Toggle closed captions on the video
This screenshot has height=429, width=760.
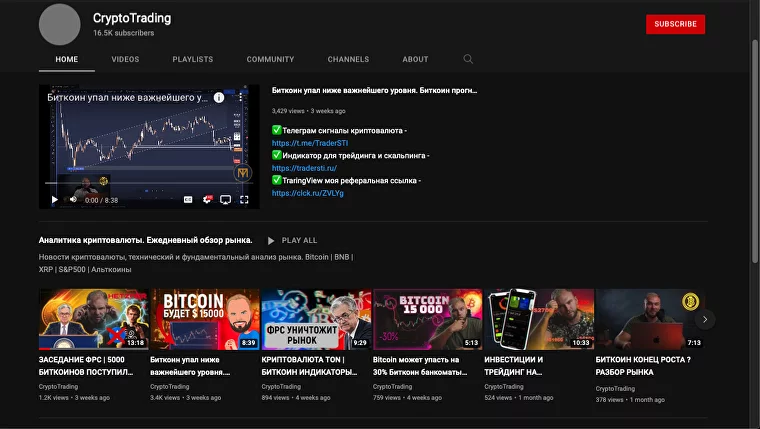(x=187, y=200)
